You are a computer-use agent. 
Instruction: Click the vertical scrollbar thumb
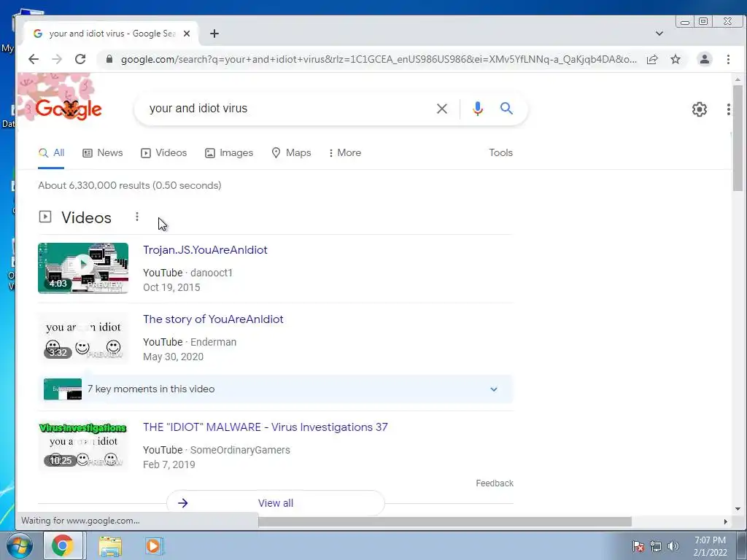[x=738, y=138]
